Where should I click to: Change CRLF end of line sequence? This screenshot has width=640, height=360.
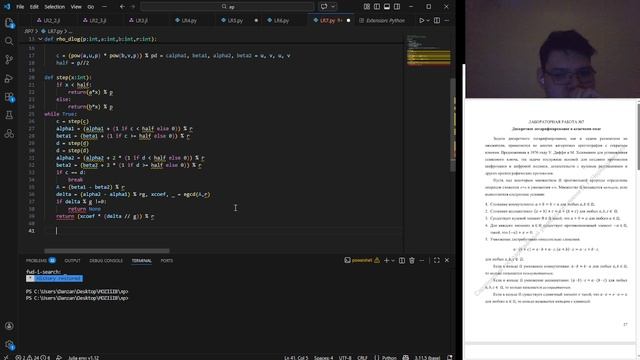362,358
